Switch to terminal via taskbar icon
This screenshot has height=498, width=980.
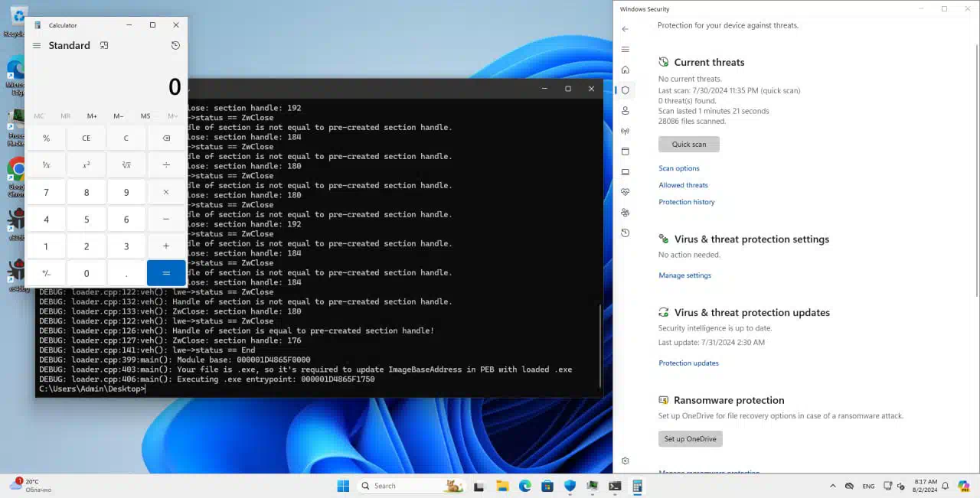615,486
